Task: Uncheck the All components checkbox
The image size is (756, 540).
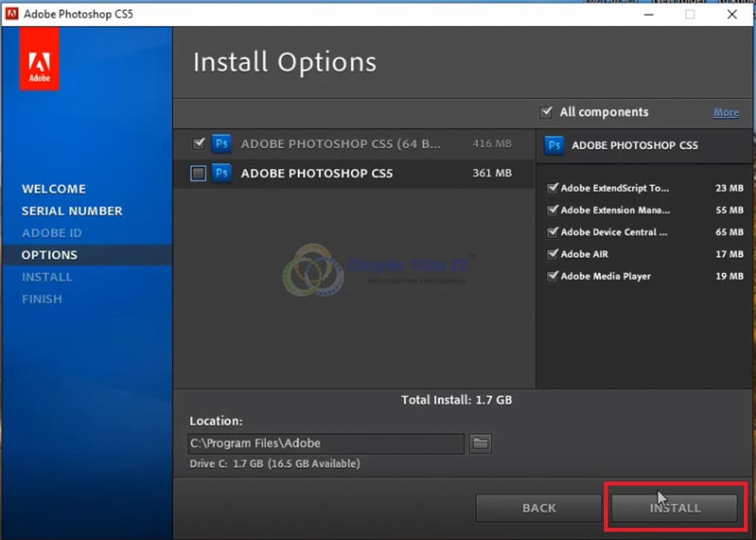Action: point(546,112)
